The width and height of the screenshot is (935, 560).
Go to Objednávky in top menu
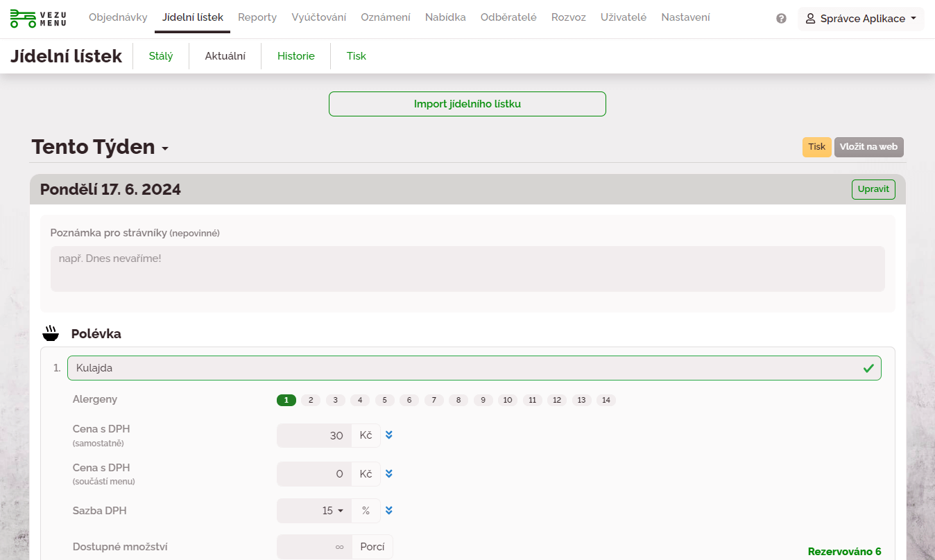(x=118, y=17)
